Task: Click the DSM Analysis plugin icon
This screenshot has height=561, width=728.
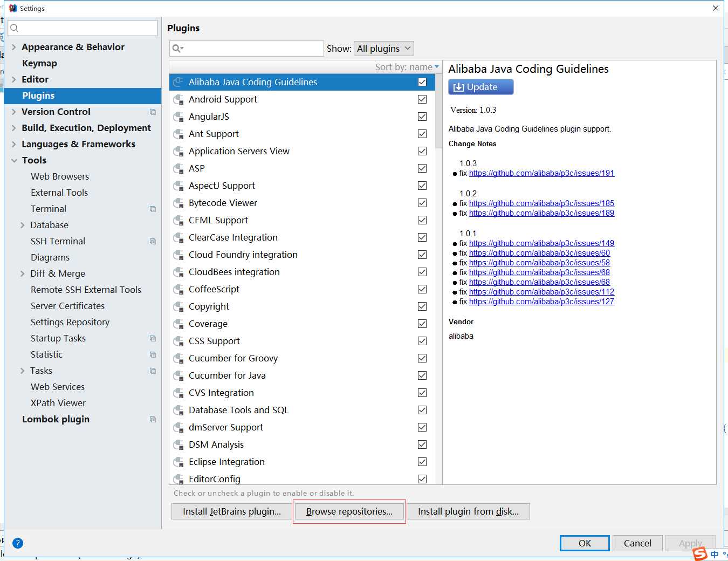Action: 178,444
